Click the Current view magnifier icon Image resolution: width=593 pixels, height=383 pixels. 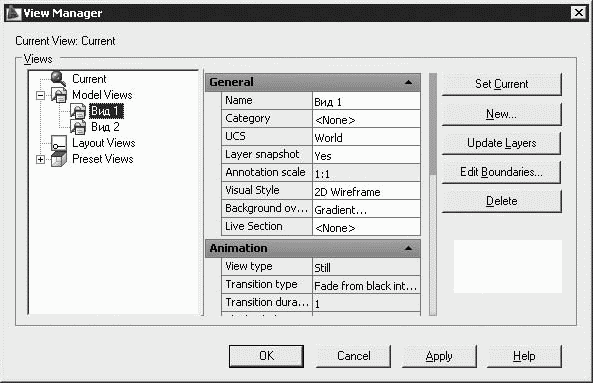pos(58,79)
